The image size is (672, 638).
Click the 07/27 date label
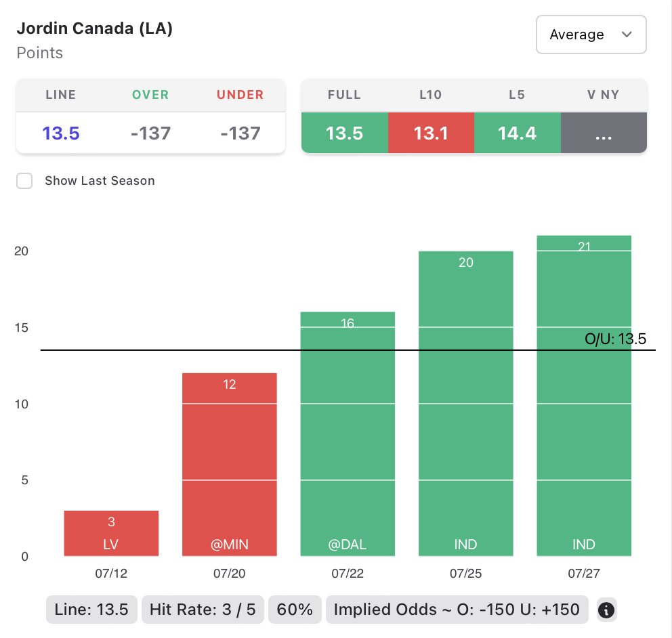584,573
